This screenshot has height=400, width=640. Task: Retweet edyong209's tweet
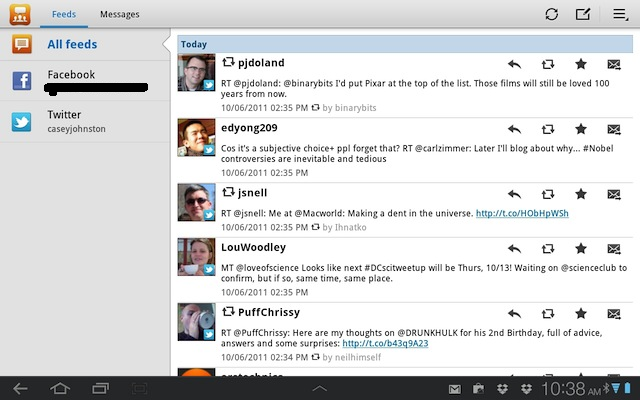pyautogui.click(x=548, y=129)
